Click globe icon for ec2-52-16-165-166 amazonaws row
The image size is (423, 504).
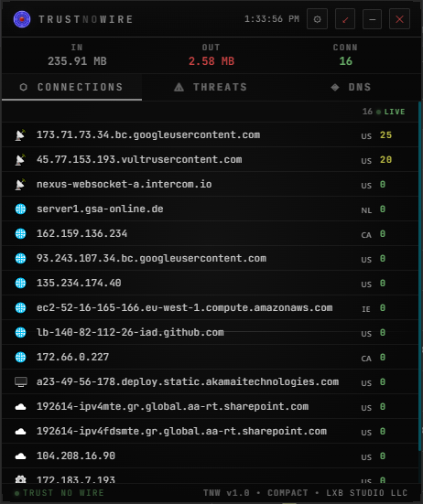coord(20,308)
